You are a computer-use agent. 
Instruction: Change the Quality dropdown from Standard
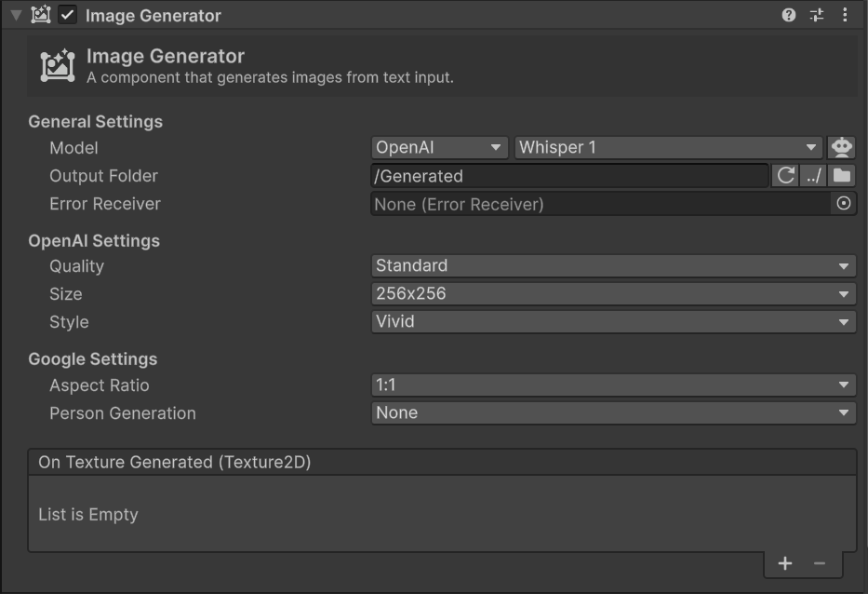pyautogui.click(x=613, y=266)
